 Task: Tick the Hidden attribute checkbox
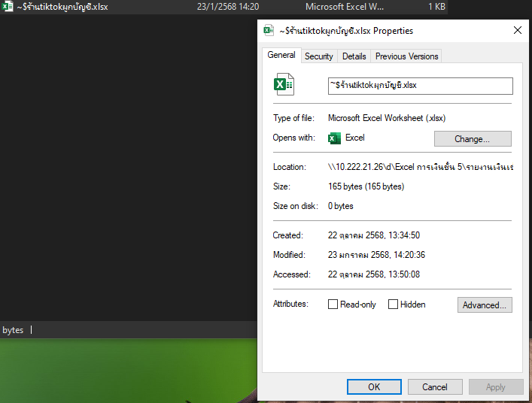[x=393, y=304]
